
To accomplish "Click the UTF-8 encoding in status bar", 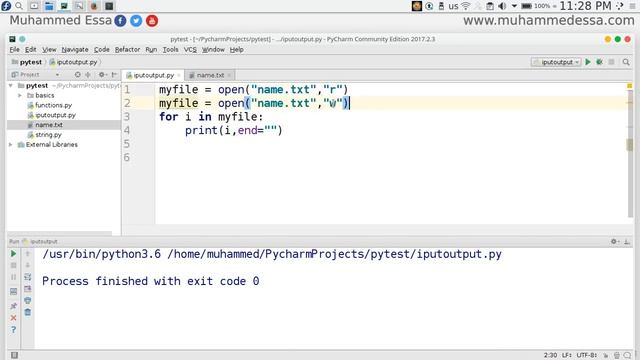I will point(587,355).
